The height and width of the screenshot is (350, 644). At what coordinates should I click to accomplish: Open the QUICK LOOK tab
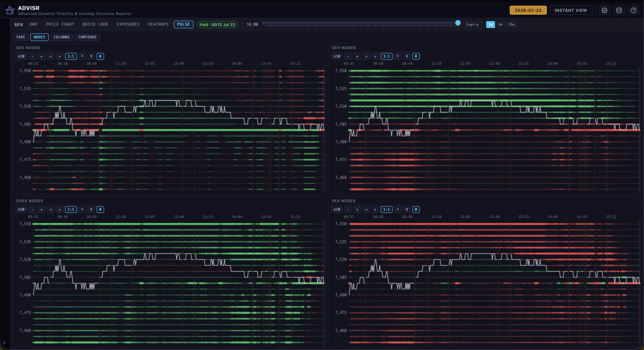(x=95, y=25)
